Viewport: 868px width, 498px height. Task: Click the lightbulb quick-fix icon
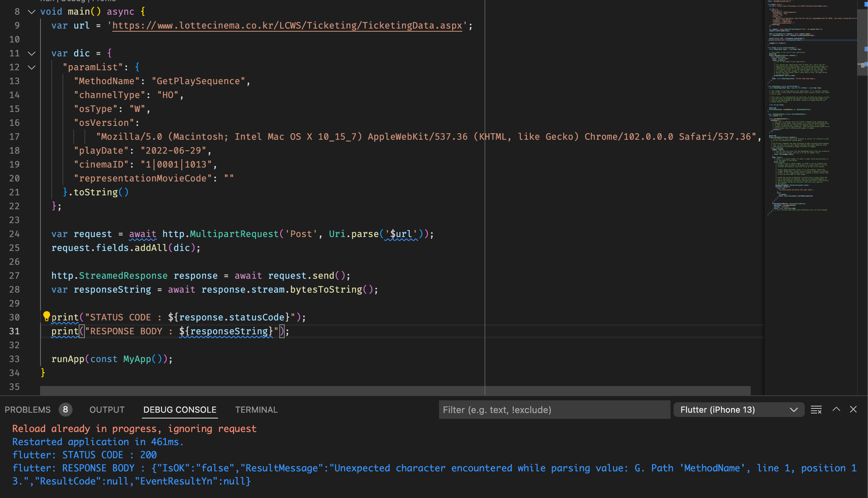pos(46,317)
